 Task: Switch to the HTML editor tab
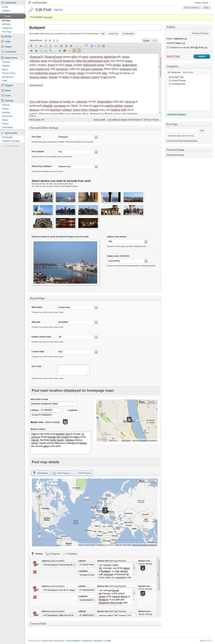[155, 40]
